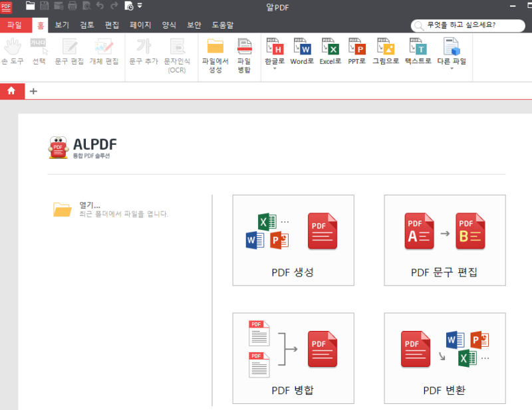Viewport: 532px width, 410px height.
Task: Open the PDF 변환 card
Action: [x=445, y=358]
